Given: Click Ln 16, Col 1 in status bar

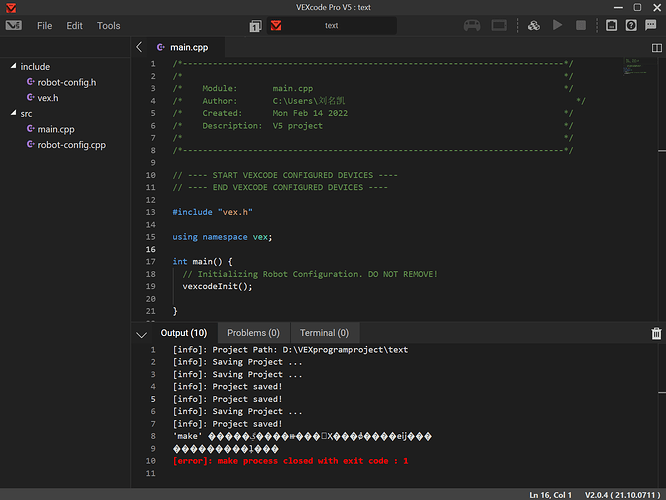Looking at the screenshot, I should pyautogui.click(x=550, y=495).
